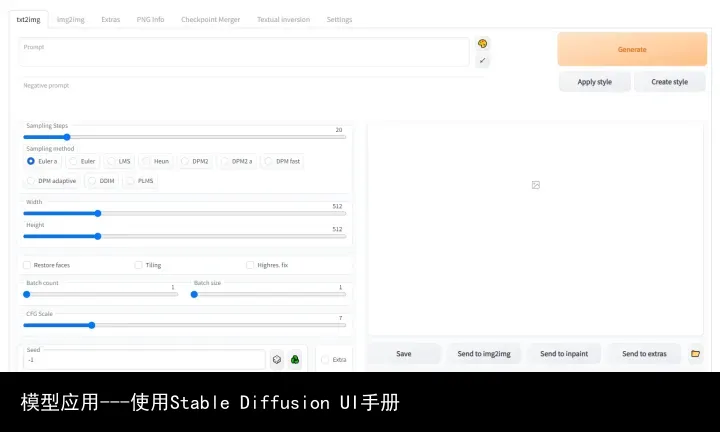Screen dimensions: 720x432
Task: Select the DDIM sampling method
Action: [x=93, y=181]
